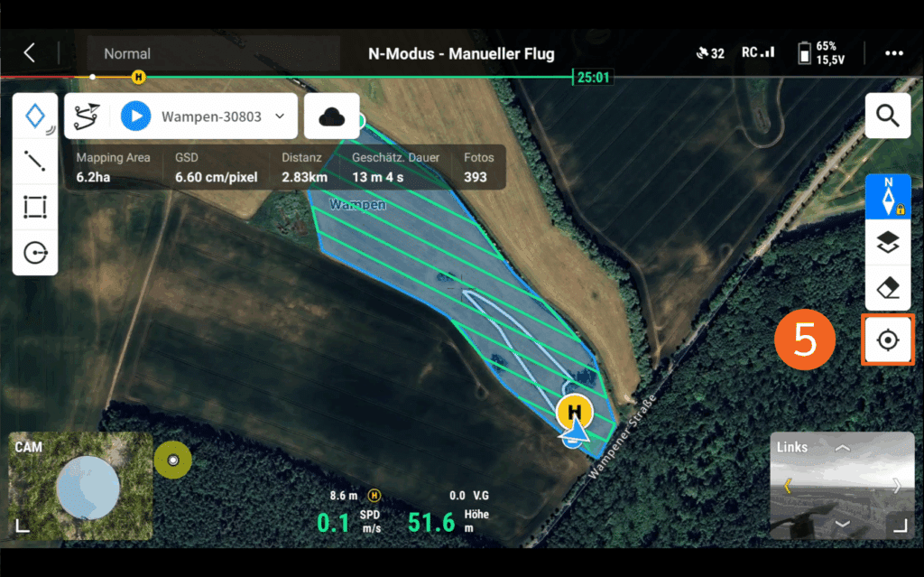Image resolution: width=924 pixels, height=577 pixels.
Task: Select the waypoint diamond tool
Action: tap(35, 116)
